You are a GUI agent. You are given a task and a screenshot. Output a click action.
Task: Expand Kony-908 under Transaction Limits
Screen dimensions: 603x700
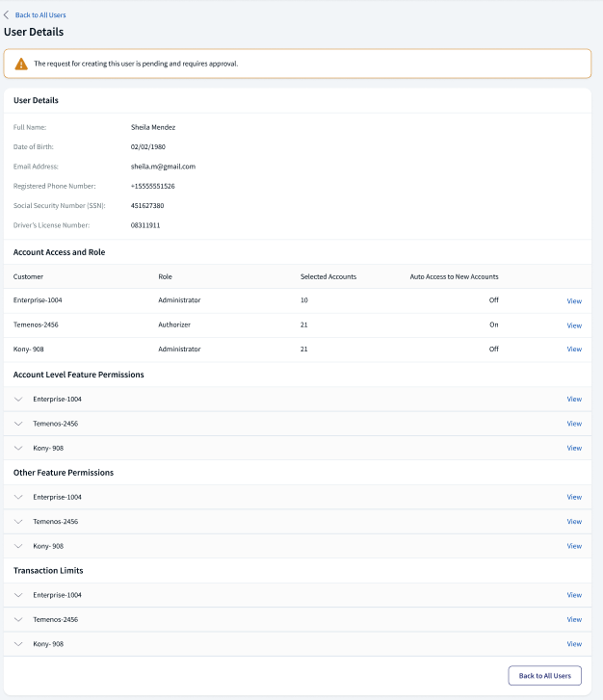[x=18, y=644]
